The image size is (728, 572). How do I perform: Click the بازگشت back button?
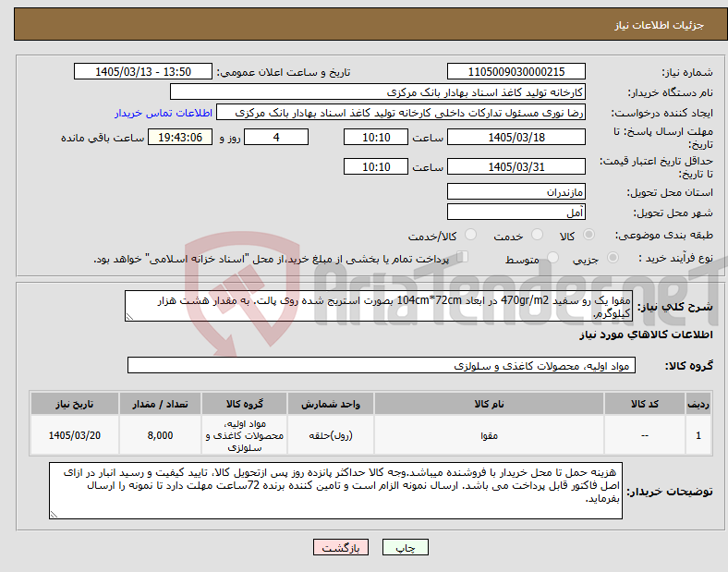341,547
